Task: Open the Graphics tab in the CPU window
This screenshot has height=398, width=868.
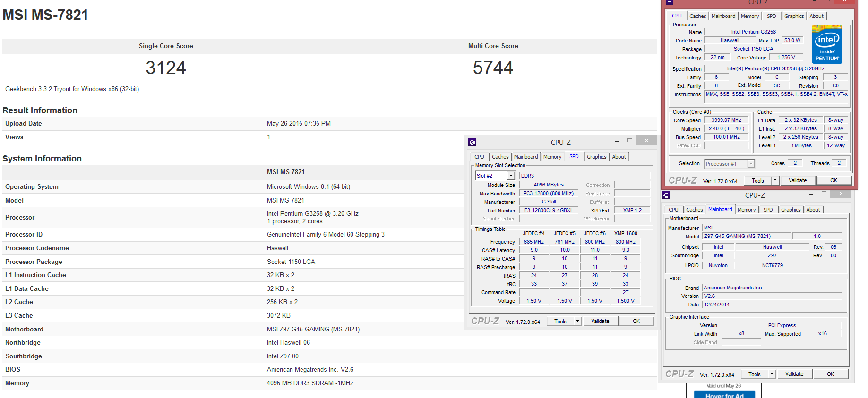Action: click(794, 16)
